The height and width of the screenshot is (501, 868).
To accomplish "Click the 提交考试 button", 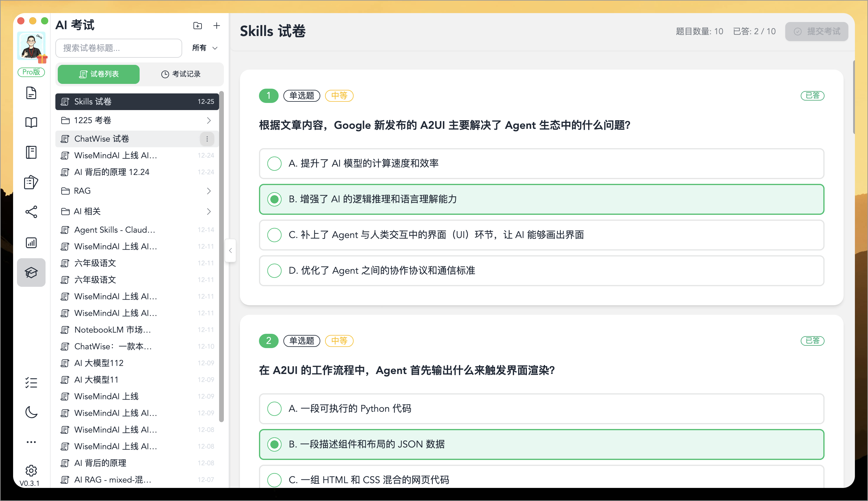I will click(817, 31).
